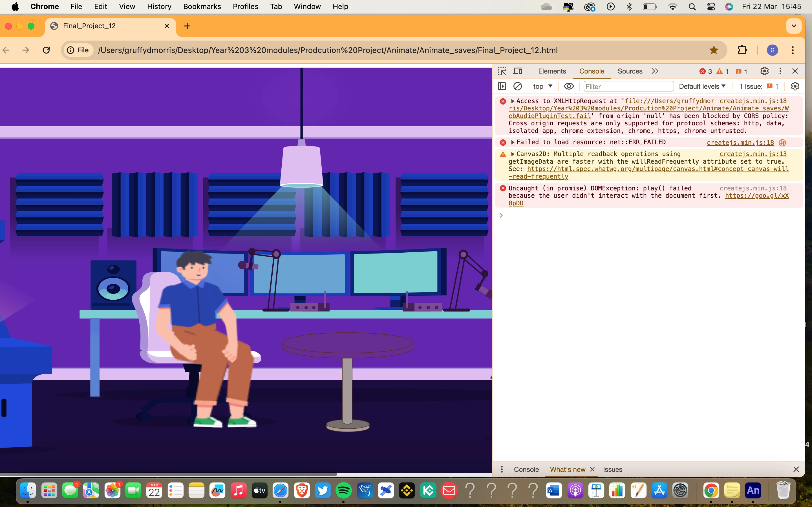The image size is (812, 507).
Task: Switch to the Elements tab
Action: [552, 71]
